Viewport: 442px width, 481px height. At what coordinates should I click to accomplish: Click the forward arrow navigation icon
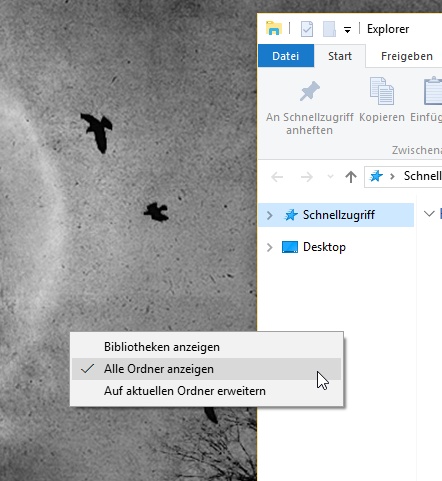[307, 177]
